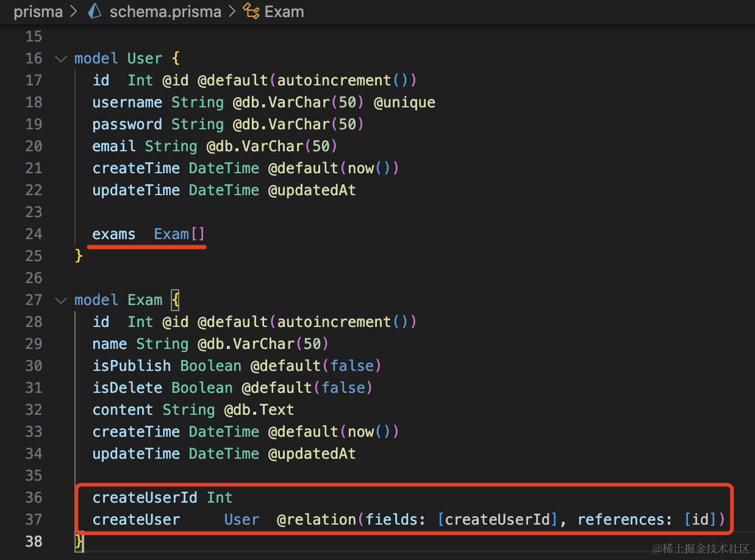The height and width of the screenshot is (560, 755).
Task: Open the Exam breadcrumb symbol list
Action: coord(284,12)
